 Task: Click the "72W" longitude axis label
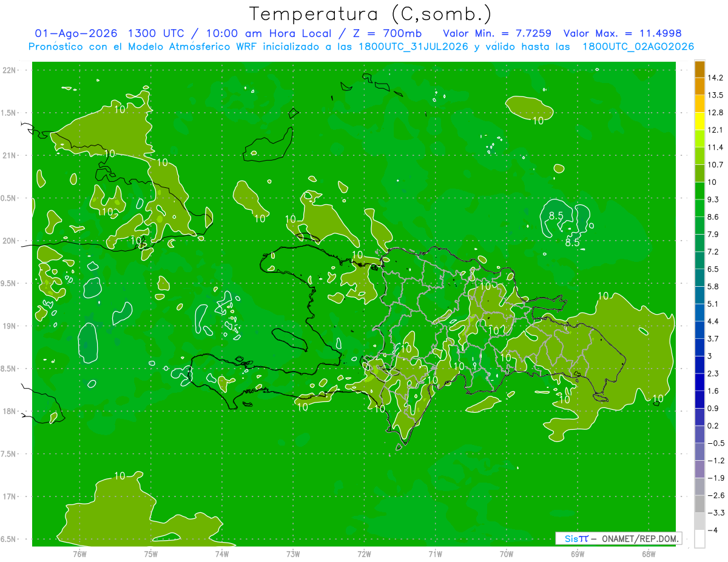tap(364, 554)
